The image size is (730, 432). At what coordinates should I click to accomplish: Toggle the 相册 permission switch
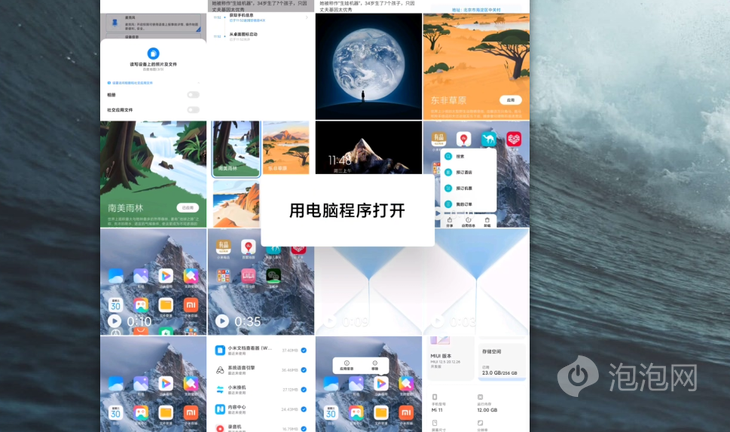tap(193, 95)
